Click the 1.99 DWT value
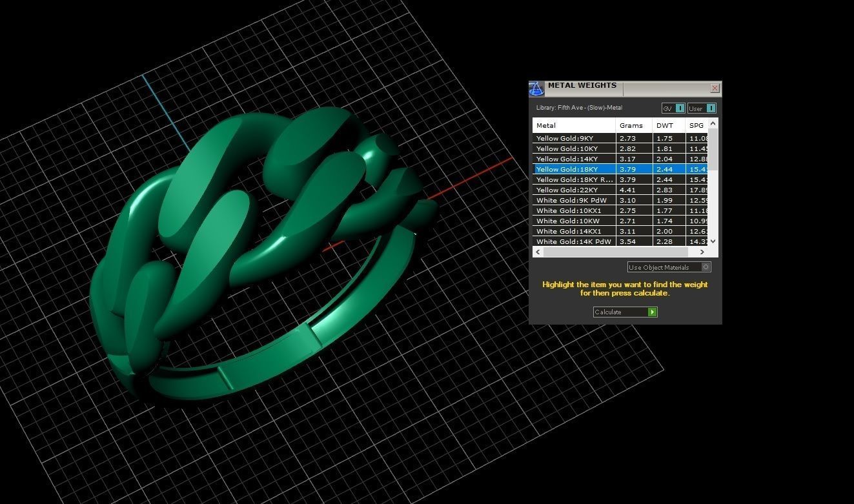 pyautogui.click(x=664, y=200)
